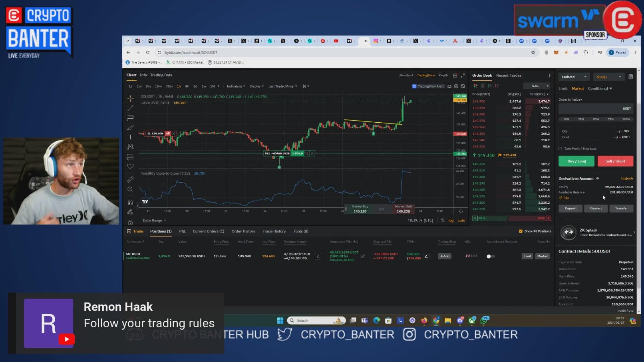The width and height of the screenshot is (644, 362).
Task: Edit position margin pencil icon
Action: (318, 256)
